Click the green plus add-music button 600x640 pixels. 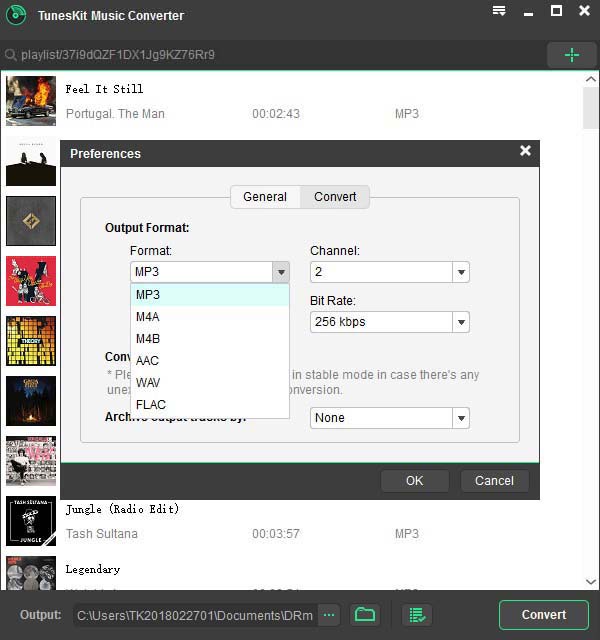point(571,55)
